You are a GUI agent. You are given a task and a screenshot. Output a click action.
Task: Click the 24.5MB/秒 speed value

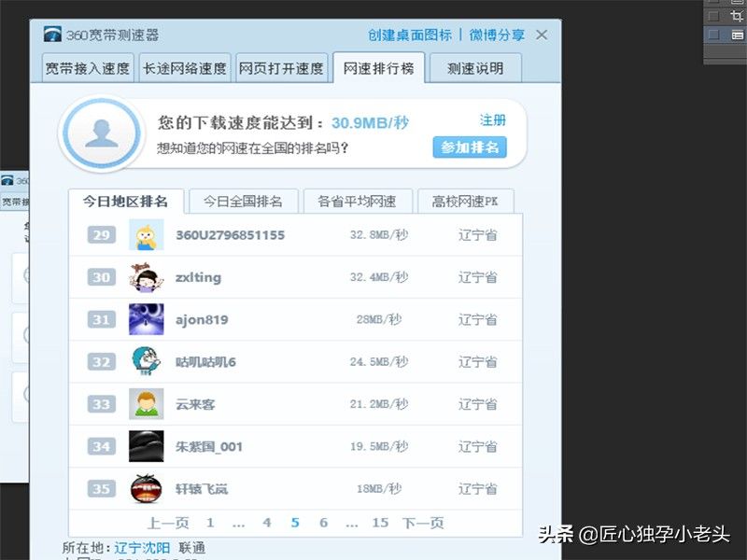pyautogui.click(x=379, y=362)
